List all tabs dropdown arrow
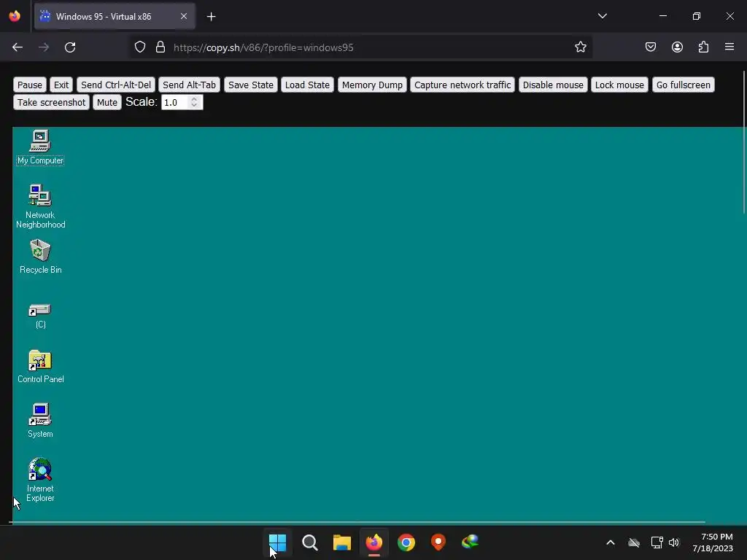The image size is (747, 560). click(602, 16)
